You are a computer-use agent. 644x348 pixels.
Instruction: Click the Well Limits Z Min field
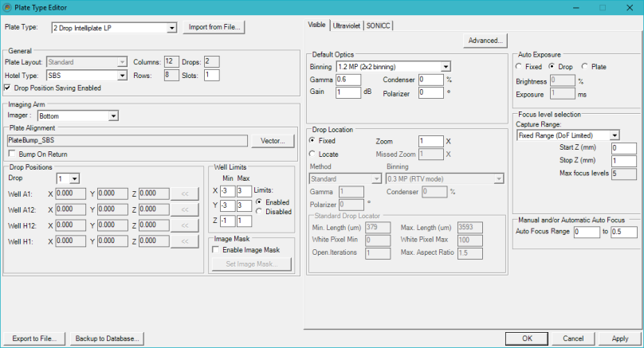point(227,221)
